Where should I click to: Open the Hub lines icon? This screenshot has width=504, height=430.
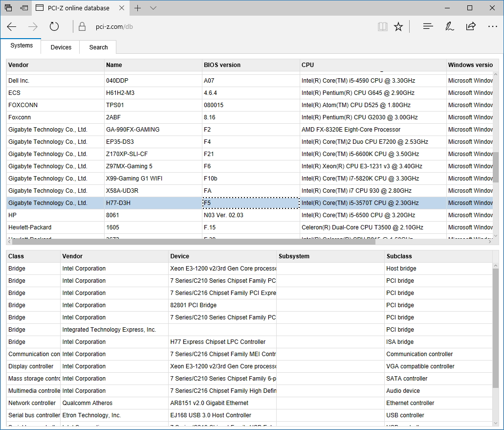click(x=428, y=26)
